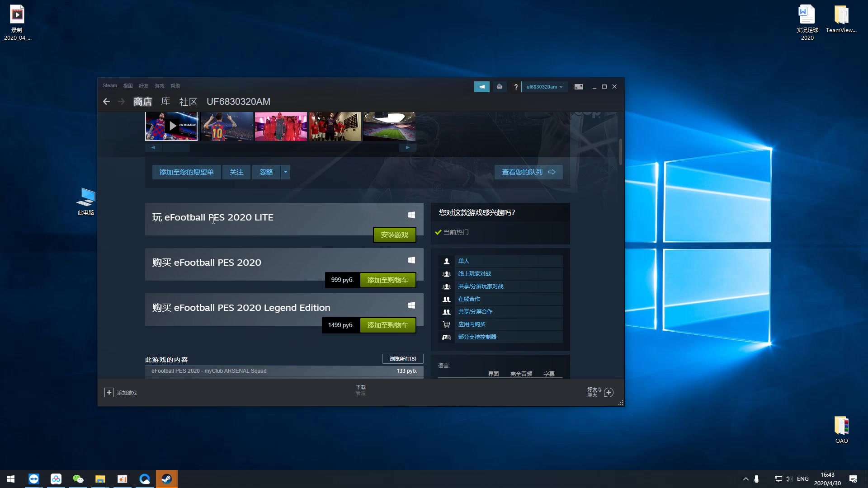868x488 pixels.
Task: Click the 共享/分屏玩家对战 link
Action: (x=481, y=286)
